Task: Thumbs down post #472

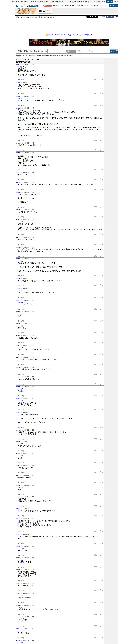Action: pos(101,364)
